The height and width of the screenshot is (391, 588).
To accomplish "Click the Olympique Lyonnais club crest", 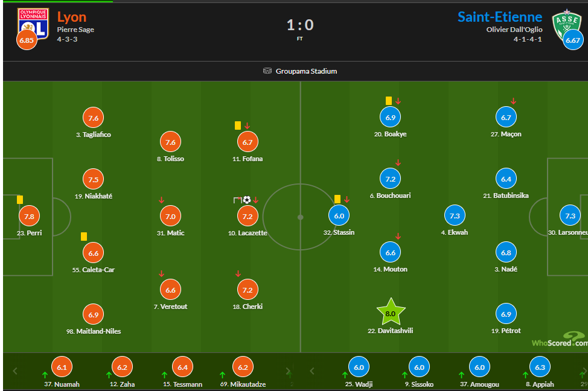I will 33,22.
